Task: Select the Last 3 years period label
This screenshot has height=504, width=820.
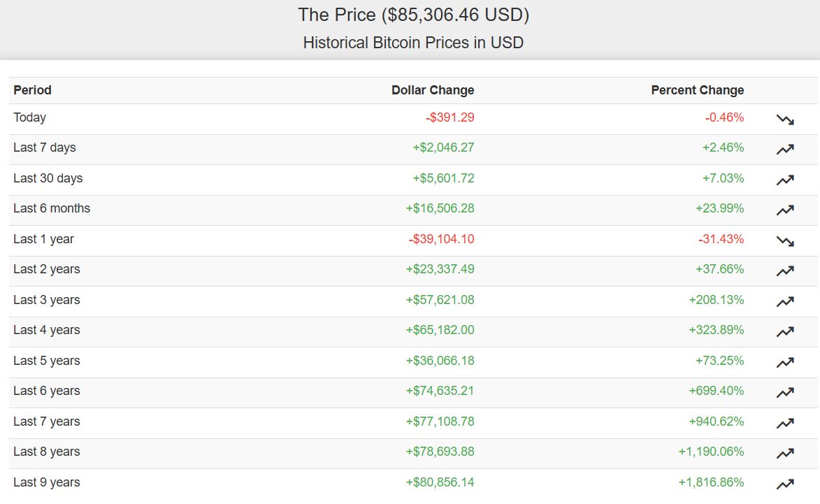Action: coord(47,300)
